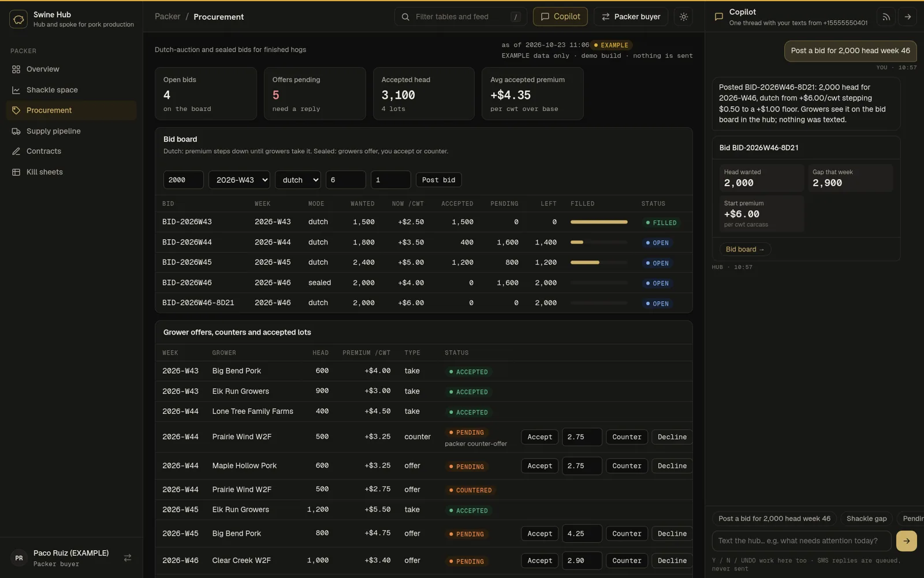Toggle light/dark theme sun icon
Viewport: 924px width, 578px height.
coord(684,17)
